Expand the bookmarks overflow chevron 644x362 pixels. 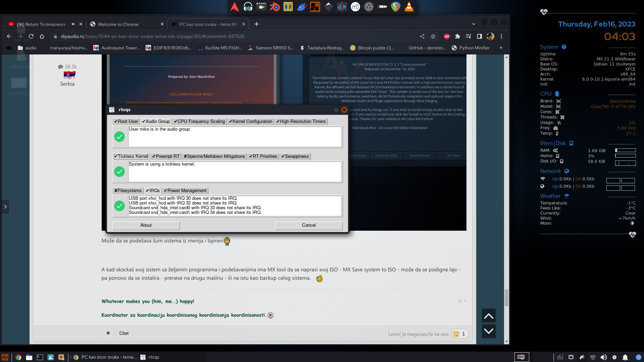tap(501, 48)
